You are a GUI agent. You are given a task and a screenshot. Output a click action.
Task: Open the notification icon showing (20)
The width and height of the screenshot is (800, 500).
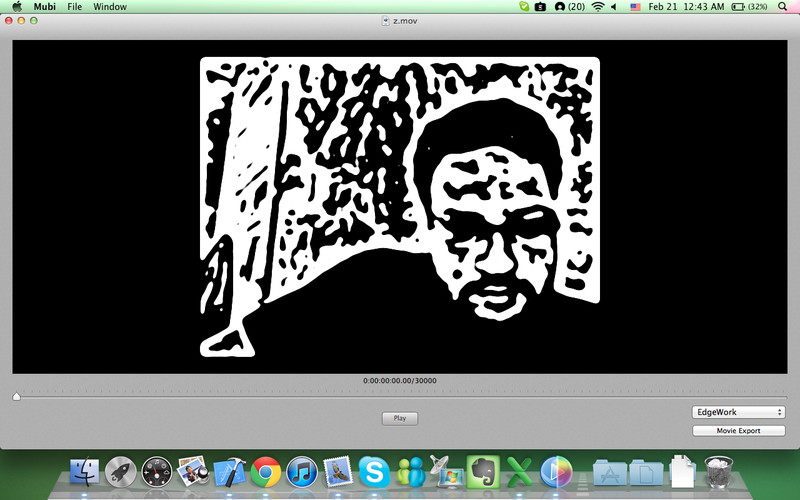[569, 7]
